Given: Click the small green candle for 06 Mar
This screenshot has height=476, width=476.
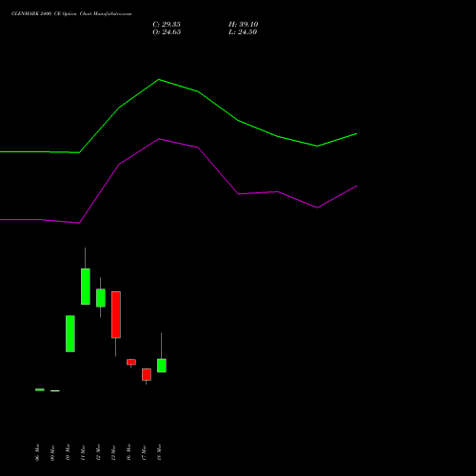Looking at the screenshot, I should click(x=40, y=389).
